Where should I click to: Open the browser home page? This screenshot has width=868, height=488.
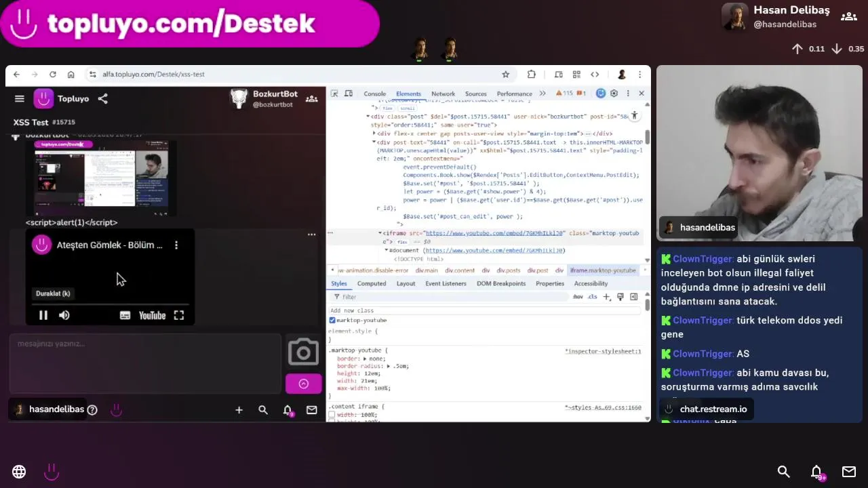click(x=71, y=75)
